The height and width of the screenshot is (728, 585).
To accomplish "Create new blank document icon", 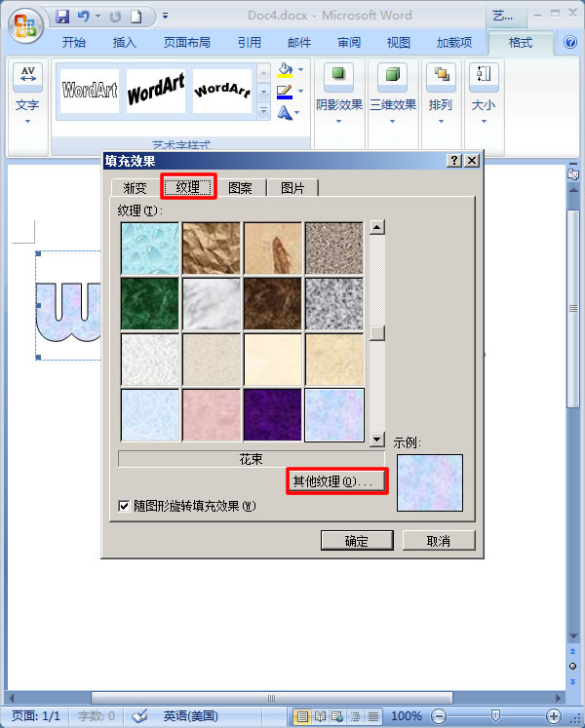I will (136, 17).
